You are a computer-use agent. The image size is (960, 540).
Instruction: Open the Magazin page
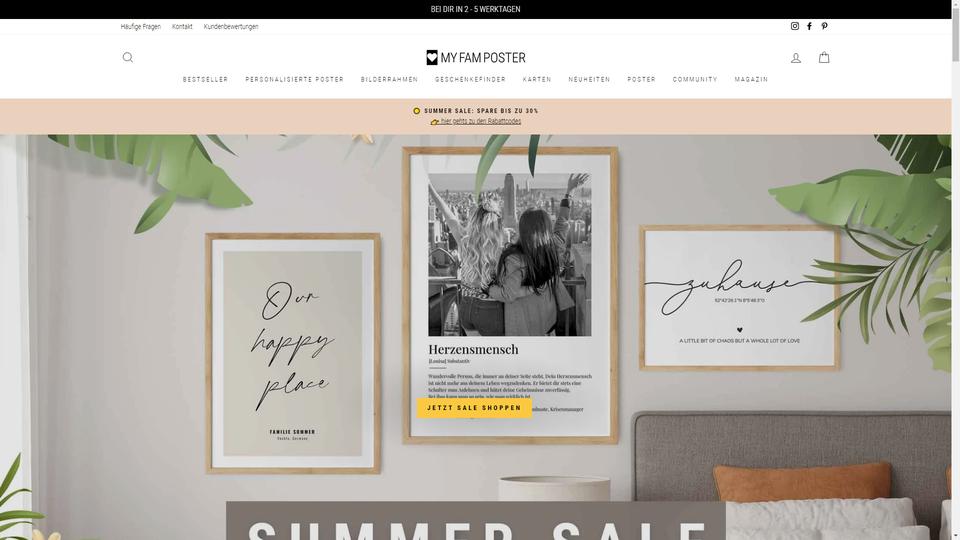751,80
